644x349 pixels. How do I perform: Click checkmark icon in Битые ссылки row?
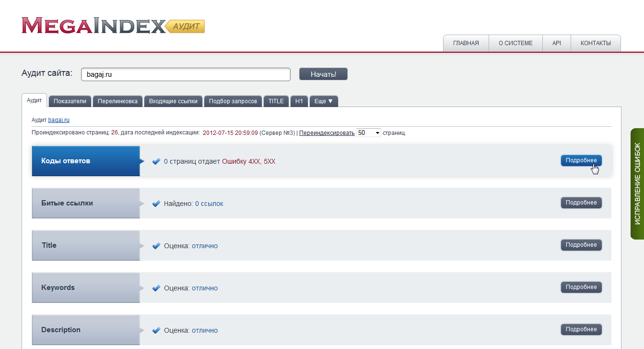[156, 204]
